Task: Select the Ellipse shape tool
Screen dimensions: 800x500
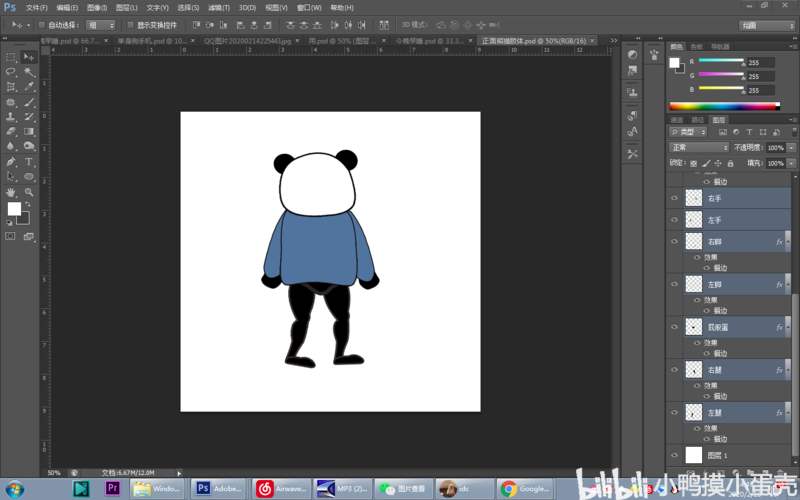Action: [x=29, y=177]
